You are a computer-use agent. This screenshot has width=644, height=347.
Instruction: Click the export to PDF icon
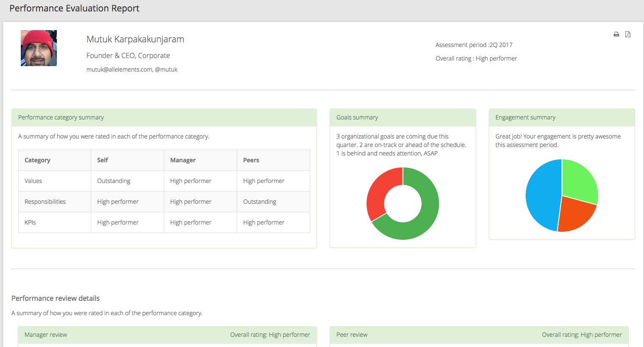pyautogui.click(x=628, y=34)
